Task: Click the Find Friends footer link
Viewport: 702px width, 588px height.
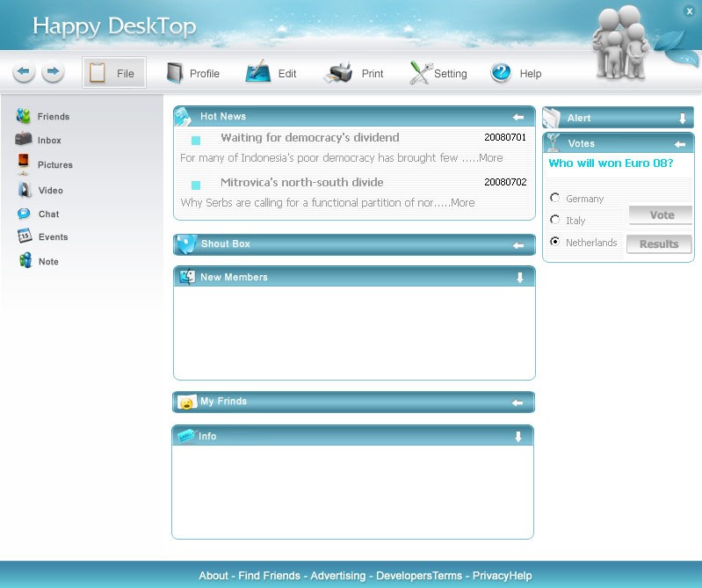Action: [x=269, y=576]
